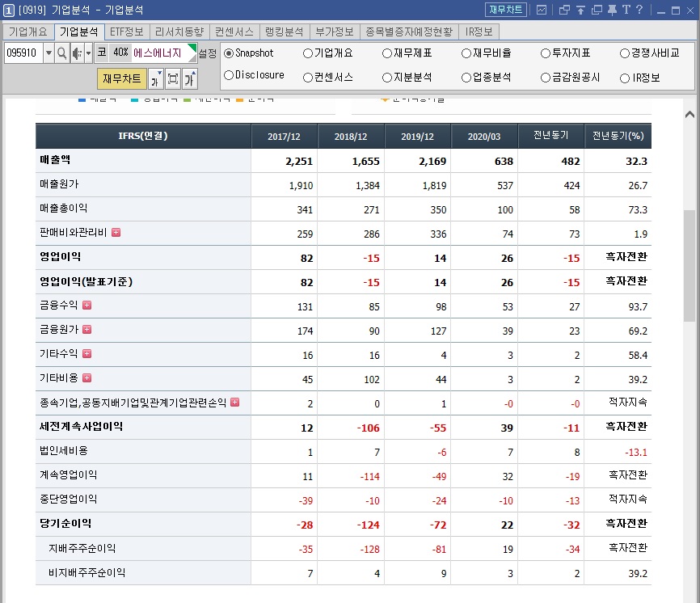
Task: Click the 세전계속사업이익 row label
Action: [82, 426]
